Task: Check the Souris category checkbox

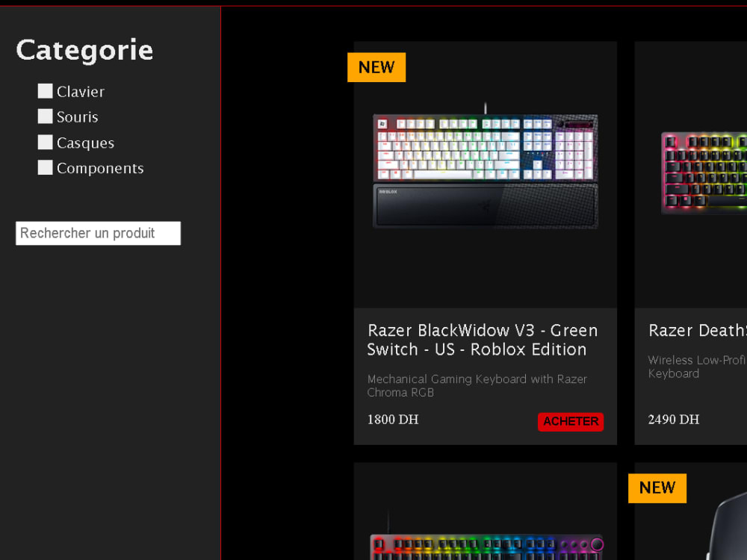Action: (x=46, y=116)
